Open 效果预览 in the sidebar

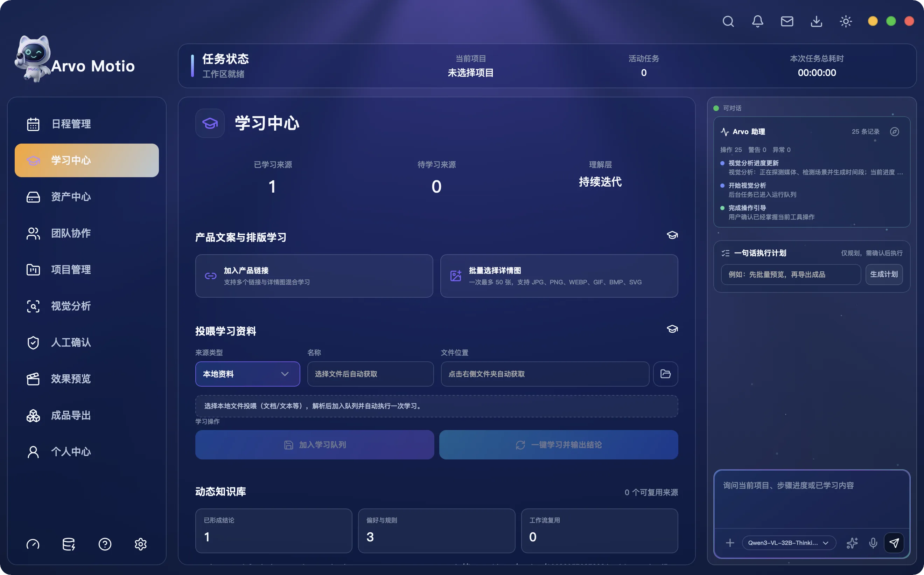(87, 379)
